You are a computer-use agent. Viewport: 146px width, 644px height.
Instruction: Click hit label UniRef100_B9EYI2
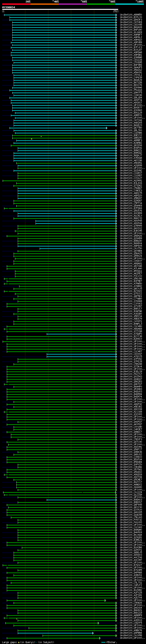point(131,135)
